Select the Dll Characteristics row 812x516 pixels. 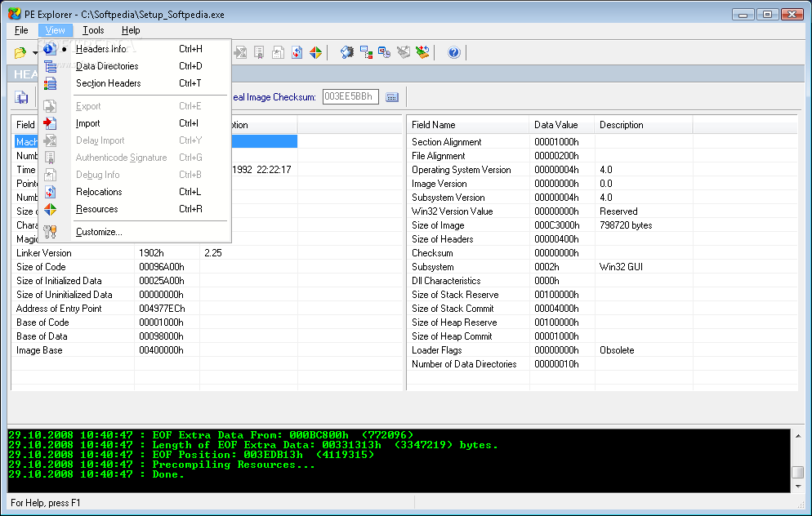(602, 281)
